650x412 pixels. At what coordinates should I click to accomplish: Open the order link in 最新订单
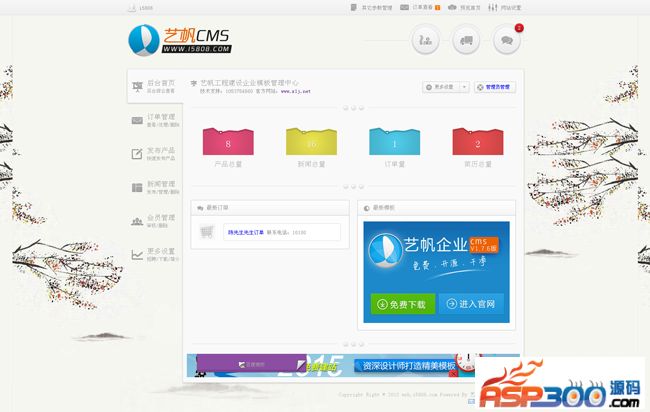tap(246, 233)
